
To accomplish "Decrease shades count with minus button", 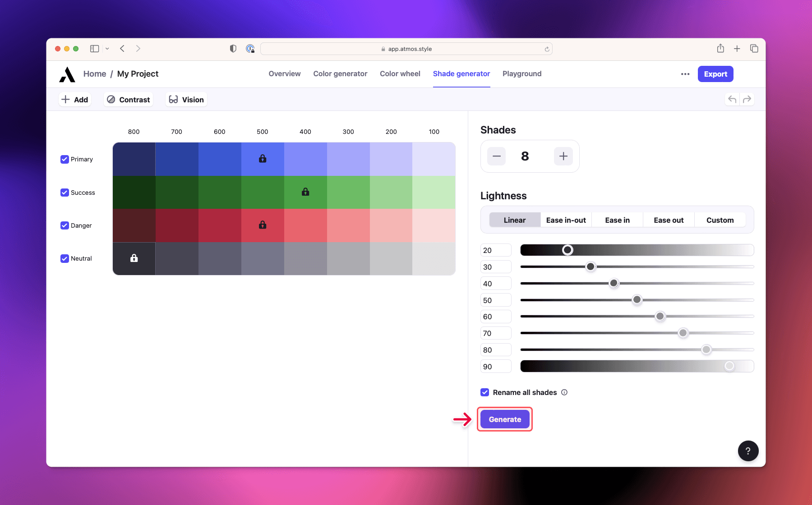I will [497, 156].
